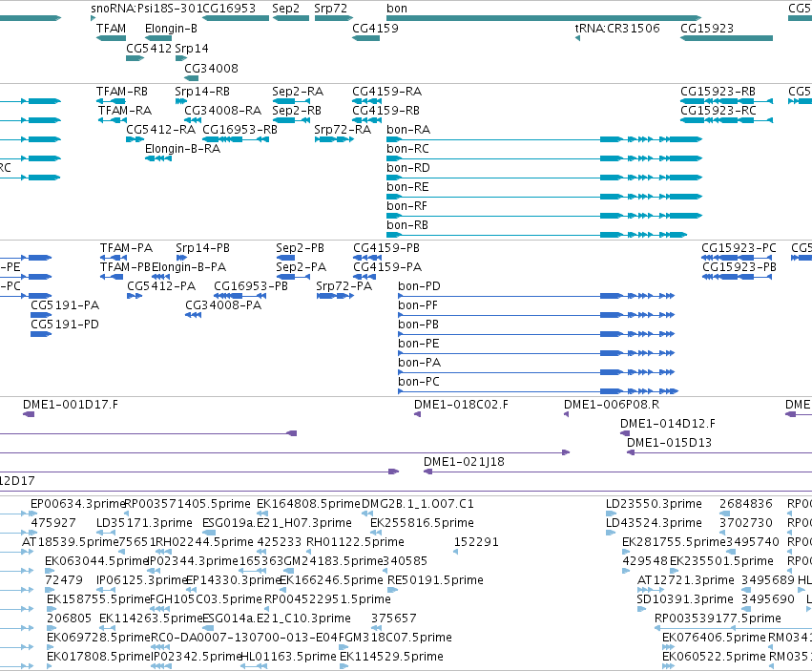
Task: Click the bon-PC protein label
Action: coord(419,382)
